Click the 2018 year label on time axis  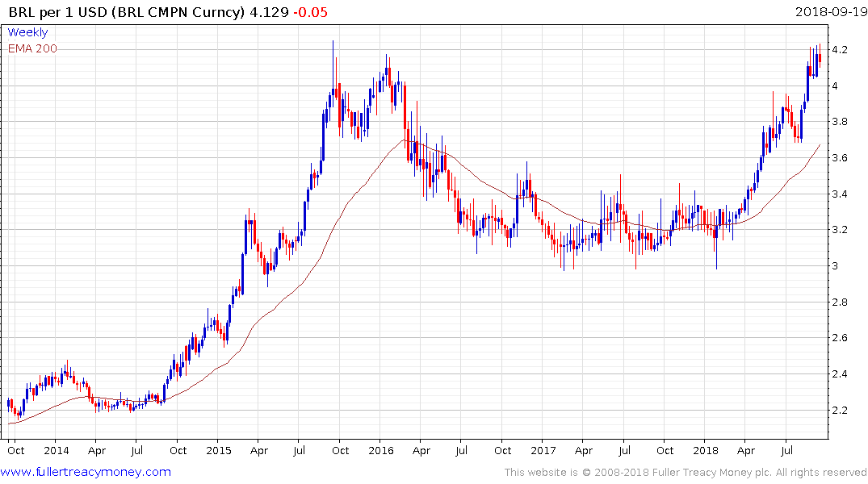point(706,450)
